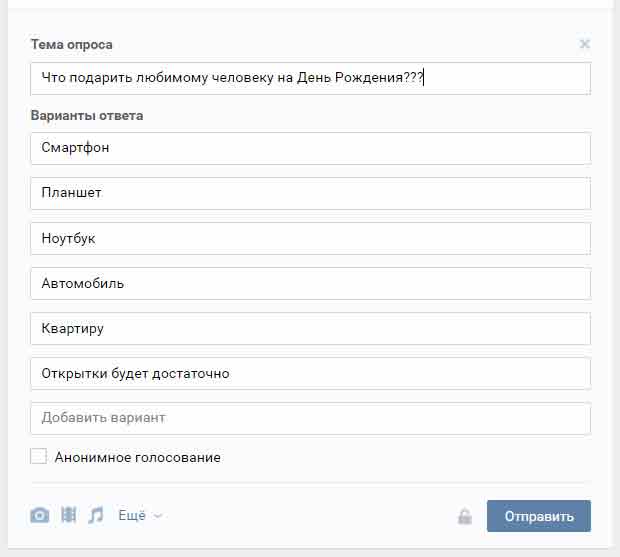Click the Анонимное голосование label text

pyautogui.click(x=138, y=457)
